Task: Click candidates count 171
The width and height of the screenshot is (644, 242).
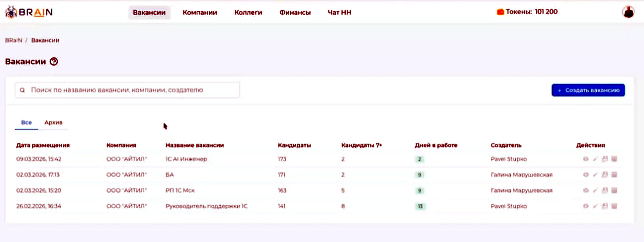Action: coord(281,175)
